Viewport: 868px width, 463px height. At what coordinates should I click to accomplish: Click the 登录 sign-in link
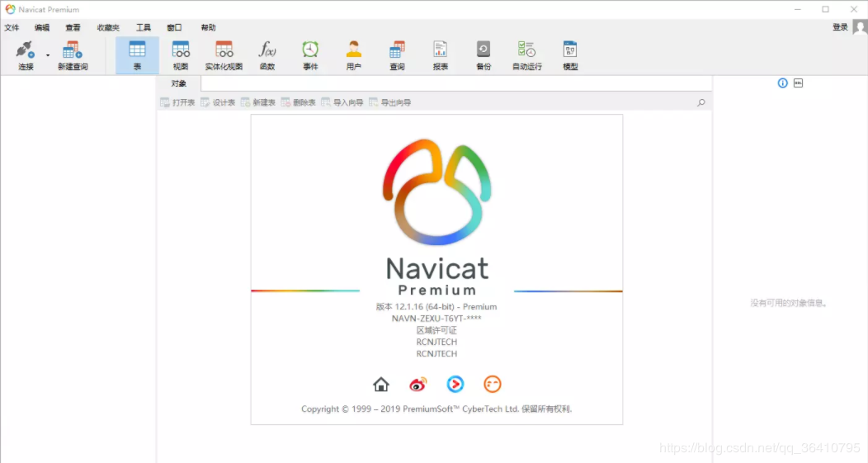840,27
